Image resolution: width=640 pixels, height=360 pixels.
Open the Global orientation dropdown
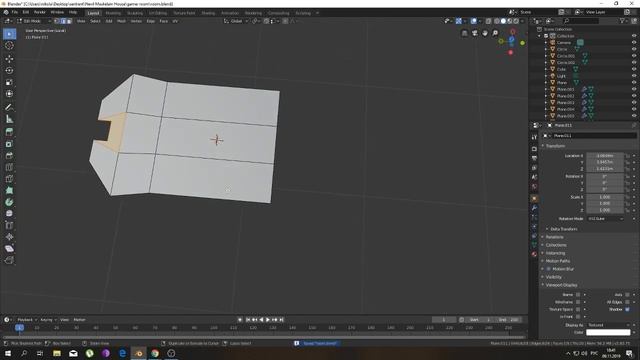coord(236,21)
